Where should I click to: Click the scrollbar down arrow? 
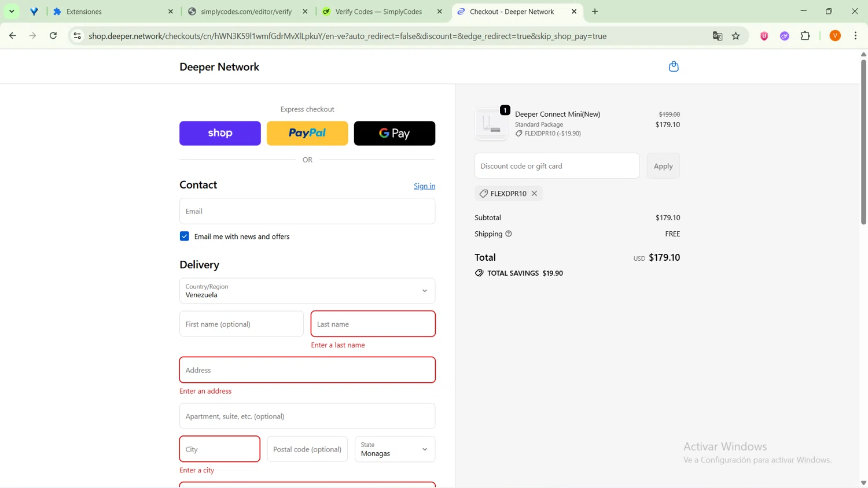pyautogui.click(x=863, y=483)
